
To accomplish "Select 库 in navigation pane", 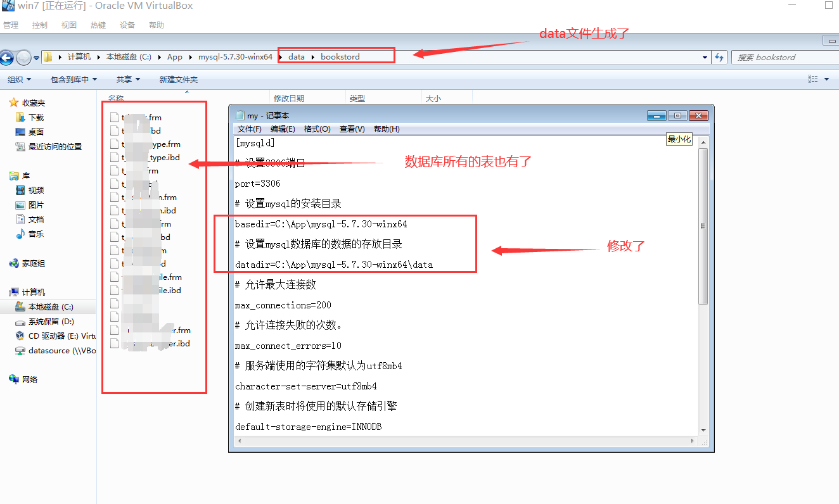I will pyautogui.click(x=26, y=175).
